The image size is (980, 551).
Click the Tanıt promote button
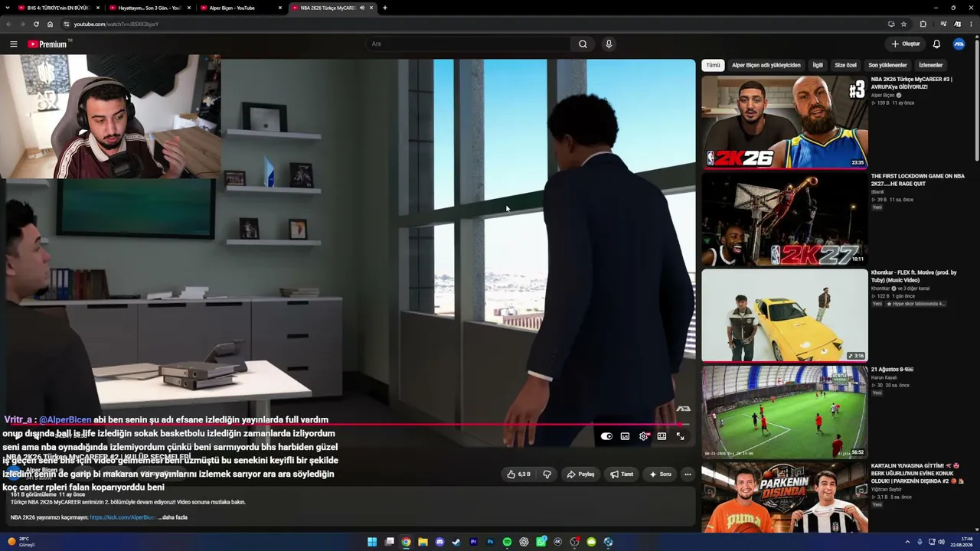click(622, 474)
